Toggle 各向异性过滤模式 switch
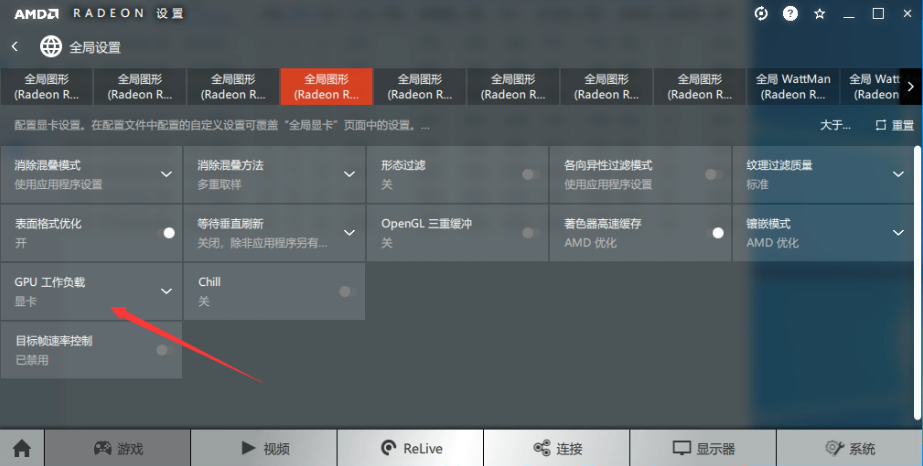Image resolution: width=923 pixels, height=466 pixels. coord(713,174)
